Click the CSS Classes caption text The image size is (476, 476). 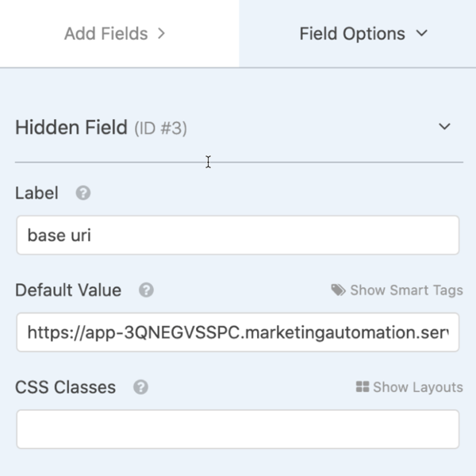(x=66, y=387)
